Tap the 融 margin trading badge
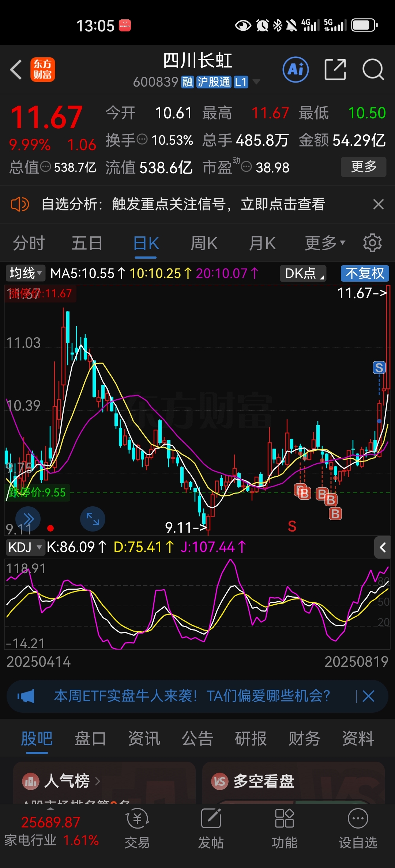The image size is (395, 868). coord(188,82)
